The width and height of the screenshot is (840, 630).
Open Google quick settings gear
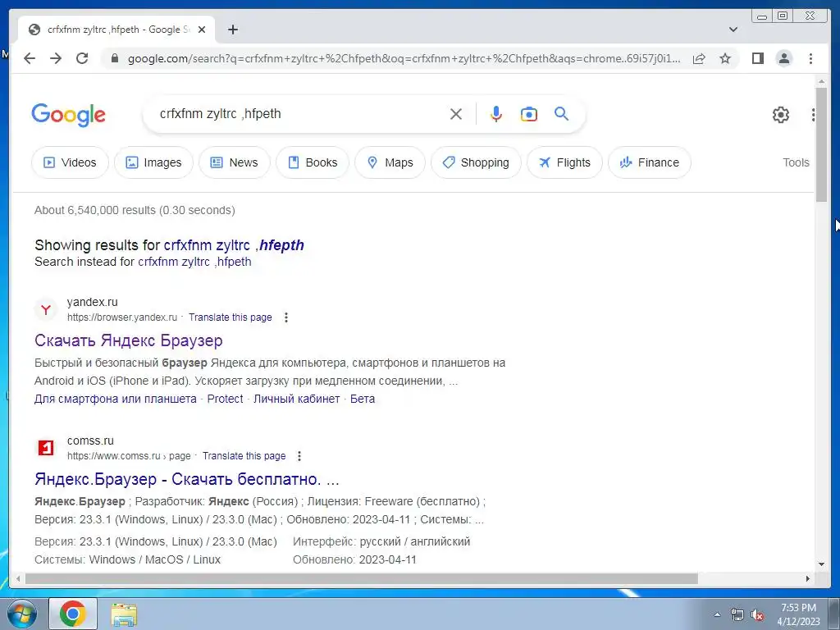pos(781,115)
